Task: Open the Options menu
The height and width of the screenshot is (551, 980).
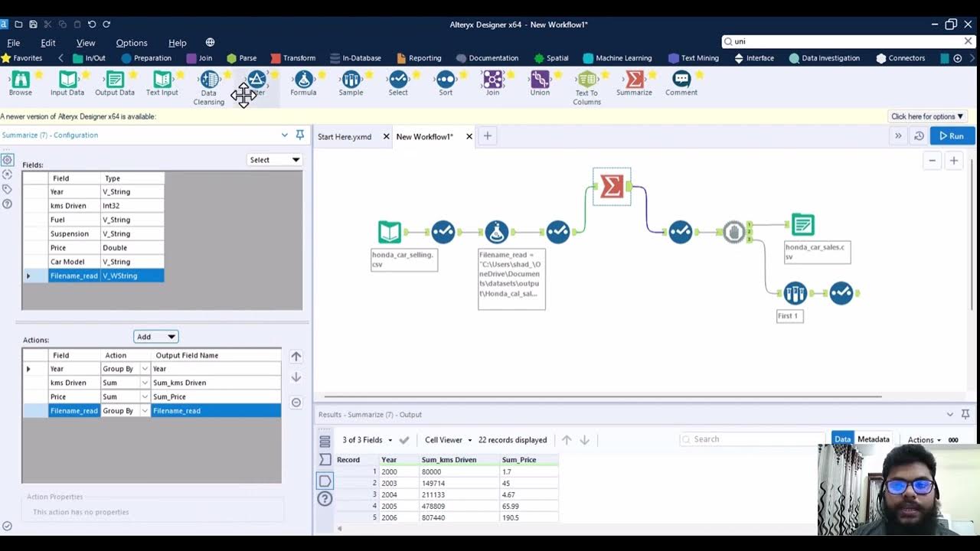Action: [x=132, y=43]
